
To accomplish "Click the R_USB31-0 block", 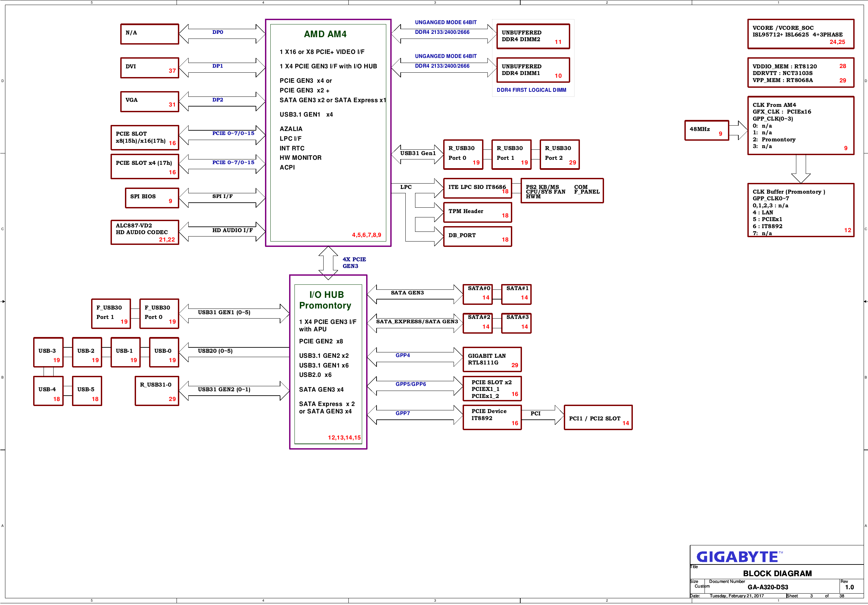I will [x=157, y=391].
